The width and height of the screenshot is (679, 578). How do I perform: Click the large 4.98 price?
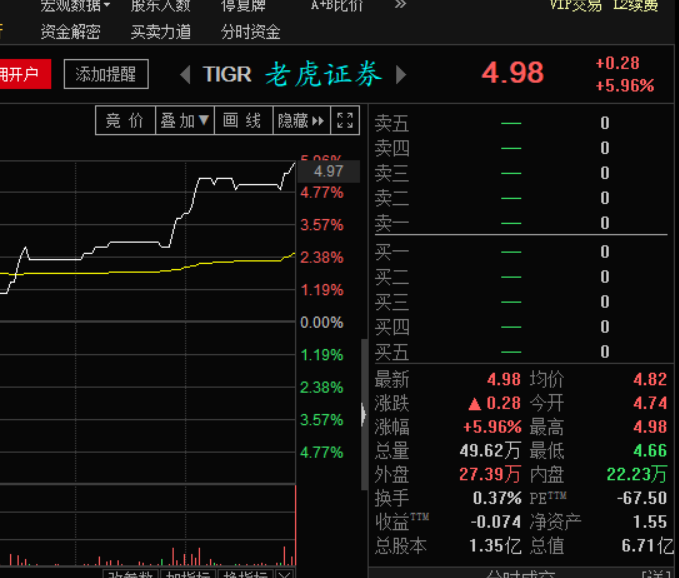tap(512, 73)
